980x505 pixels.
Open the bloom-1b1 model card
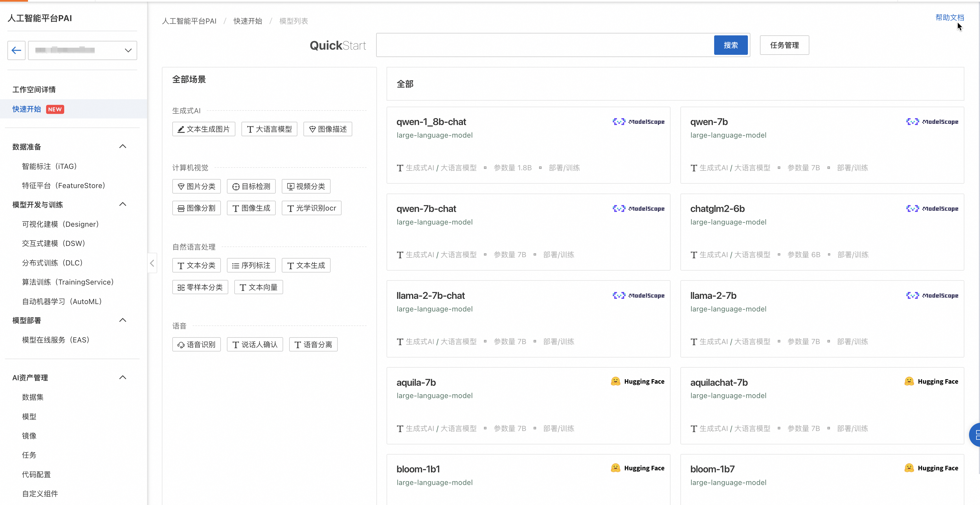528,480
